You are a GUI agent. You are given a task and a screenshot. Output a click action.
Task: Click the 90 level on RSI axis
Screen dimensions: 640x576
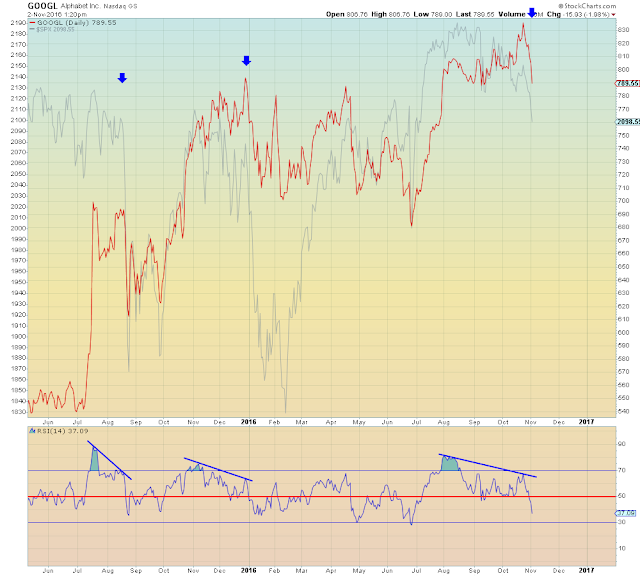tap(622, 444)
